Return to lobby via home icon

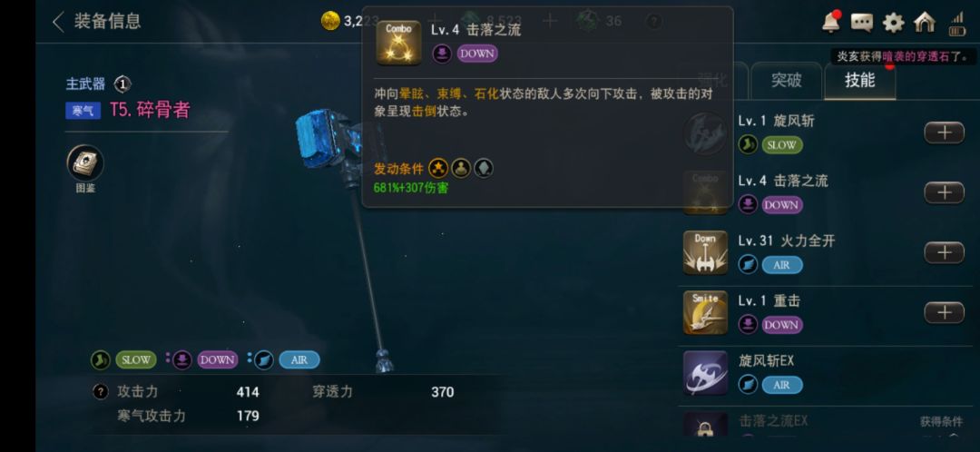pyautogui.click(x=925, y=23)
